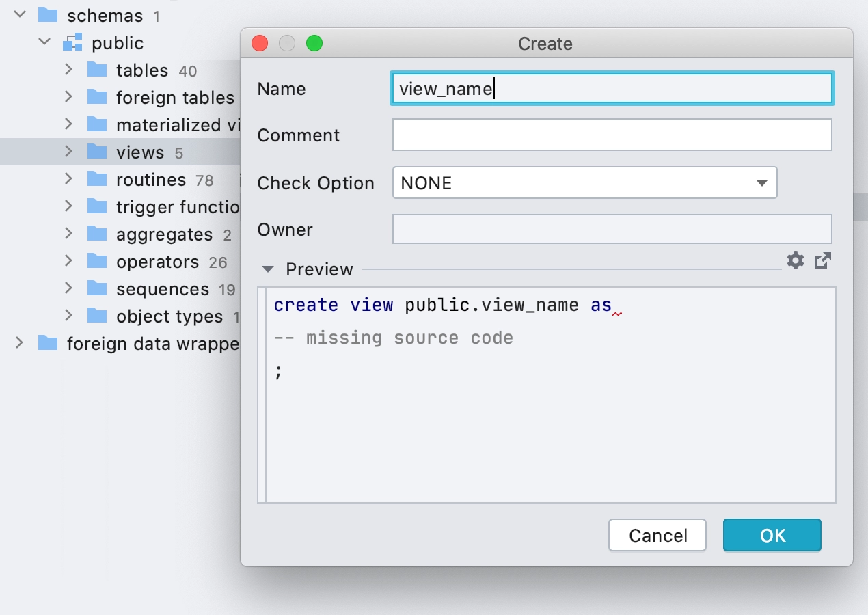Expand the sequences node
Screen dimensions: 868x615
(68, 288)
